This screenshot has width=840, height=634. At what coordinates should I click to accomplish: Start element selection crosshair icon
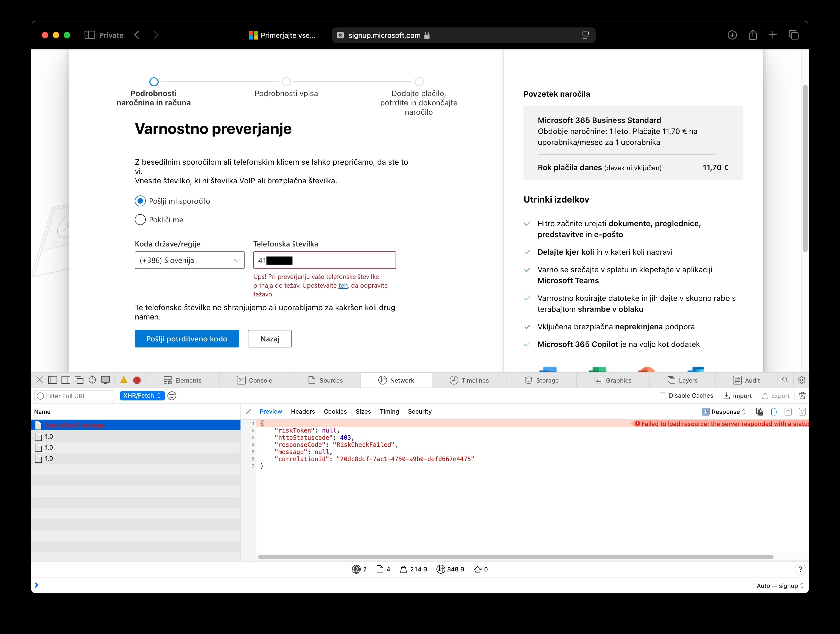click(x=92, y=380)
